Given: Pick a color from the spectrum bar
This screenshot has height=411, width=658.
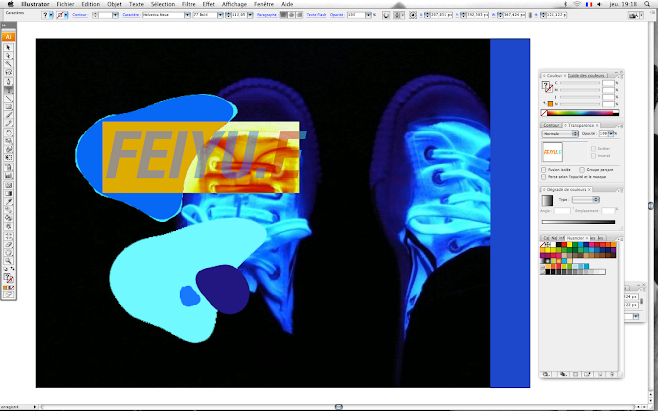Looking at the screenshot, I should tap(582, 113).
